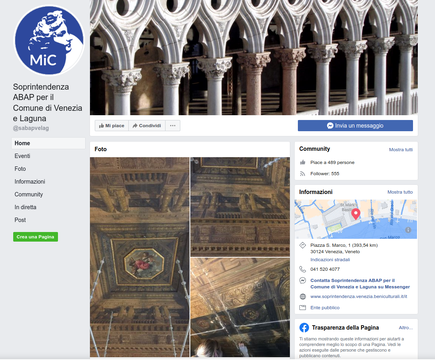Open the octagonal ceiling painting photo

tap(139, 257)
